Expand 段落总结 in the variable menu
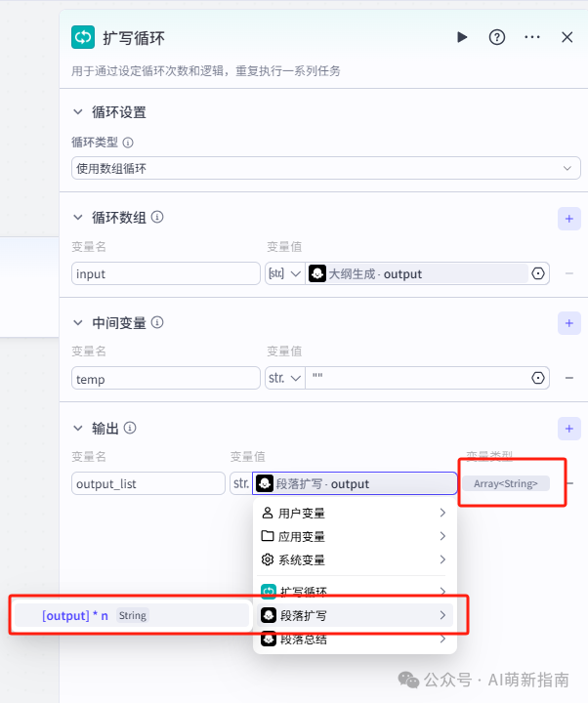Image resolution: width=588 pixels, height=703 pixels. tap(355, 639)
